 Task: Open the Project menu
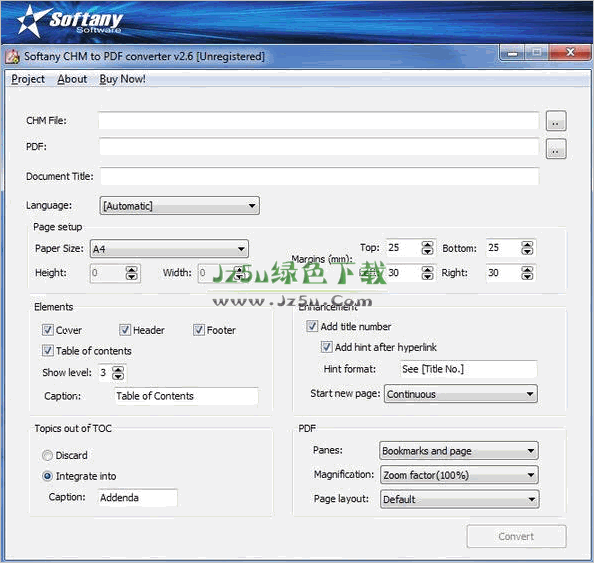click(x=28, y=79)
